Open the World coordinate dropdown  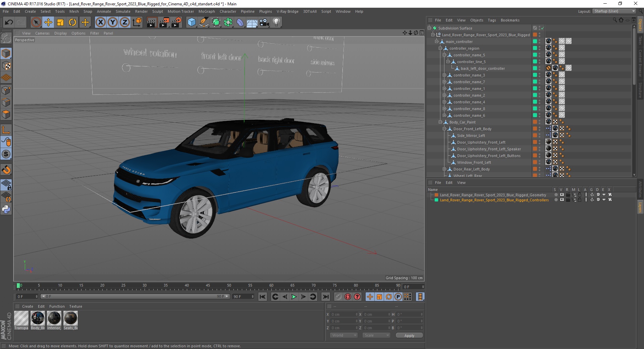[344, 335]
